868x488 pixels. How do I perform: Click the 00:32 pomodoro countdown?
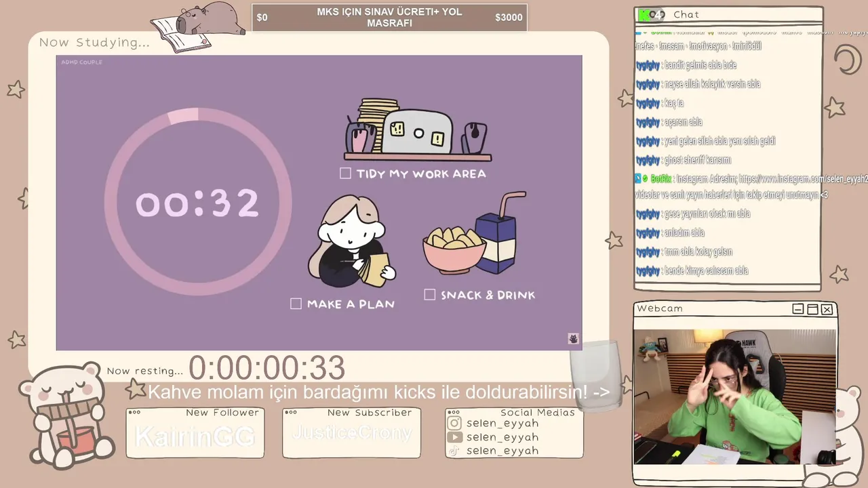tap(197, 203)
